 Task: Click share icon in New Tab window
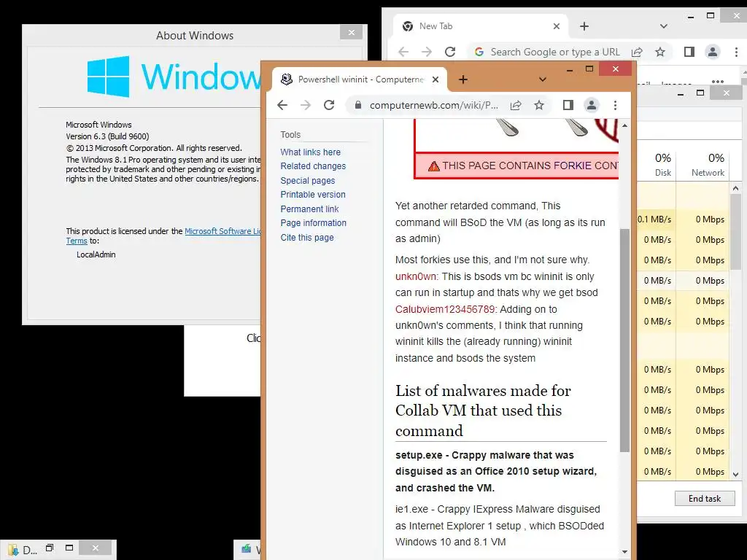[637, 52]
